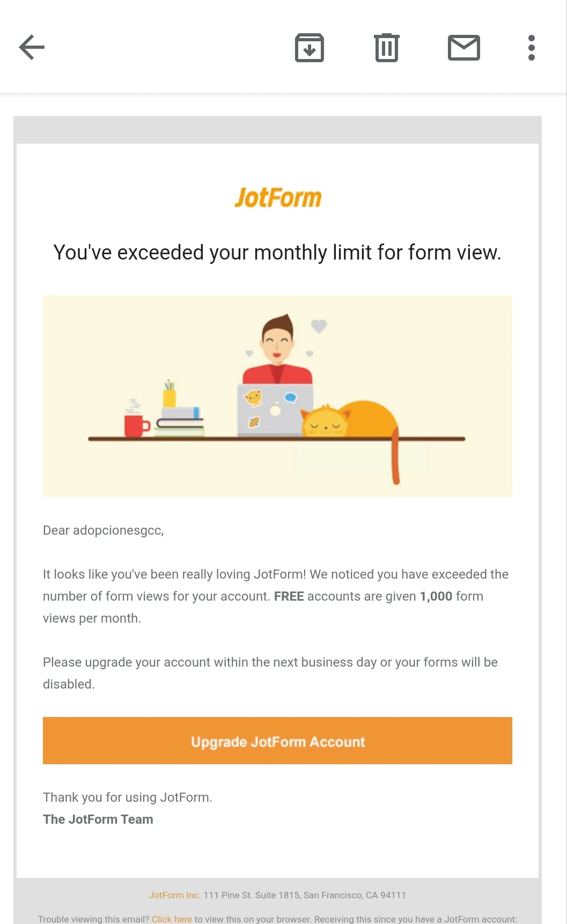This screenshot has height=924, width=567.
Task: Select the exceeded monthly limit heading
Action: pyautogui.click(x=277, y=252)
